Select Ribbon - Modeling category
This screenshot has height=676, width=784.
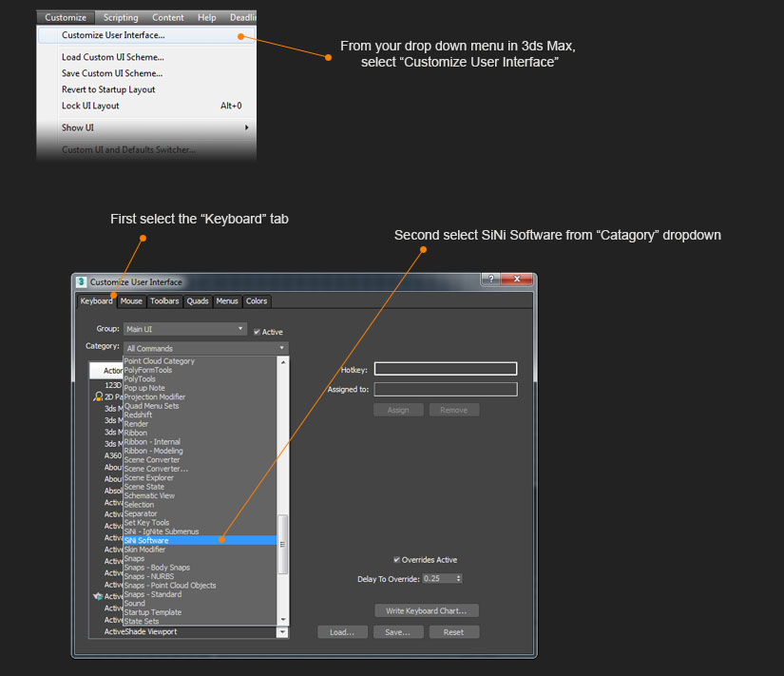point(200,451)
